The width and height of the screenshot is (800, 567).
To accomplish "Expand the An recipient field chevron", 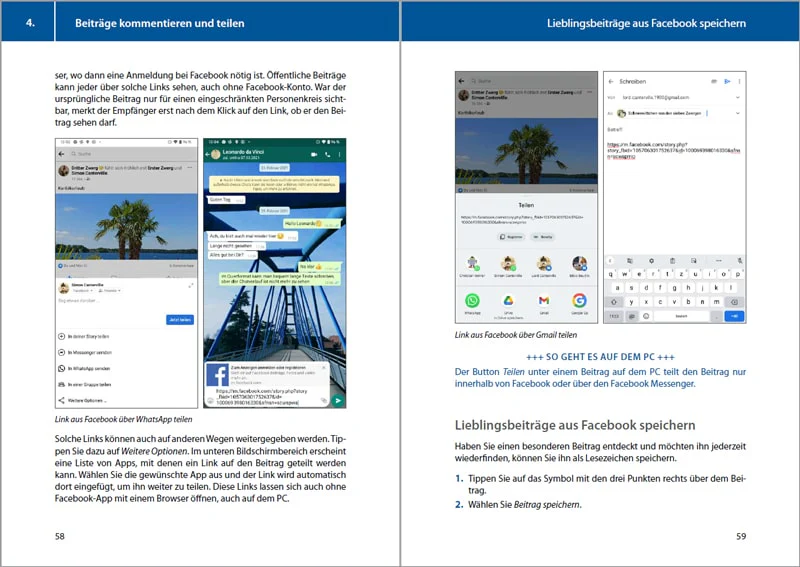I will point(737,113).
